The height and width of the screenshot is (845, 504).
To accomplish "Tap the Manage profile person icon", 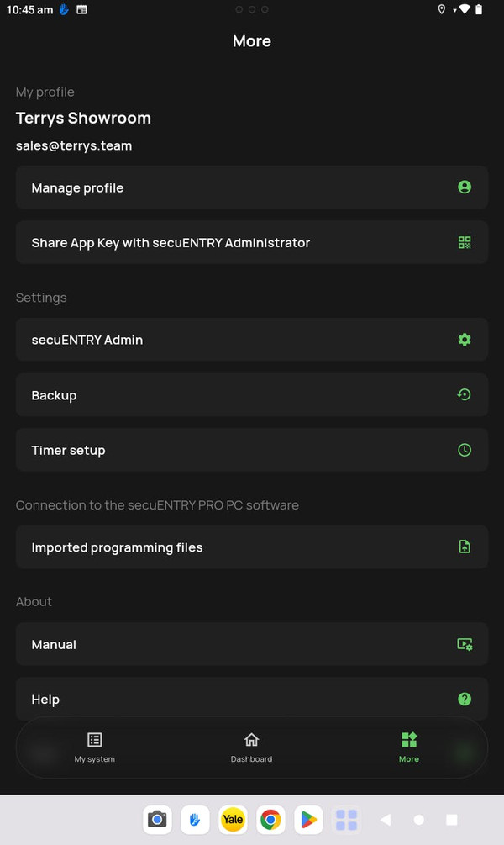I will coord(465,187).
